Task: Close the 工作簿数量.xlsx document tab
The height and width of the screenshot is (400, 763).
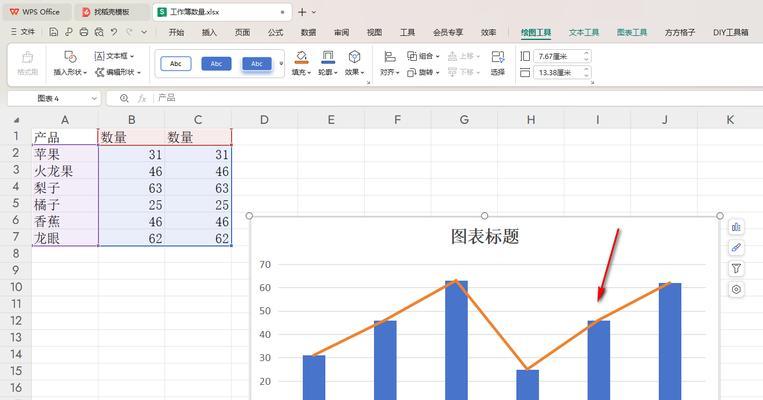Action: (x=282, y=12)
